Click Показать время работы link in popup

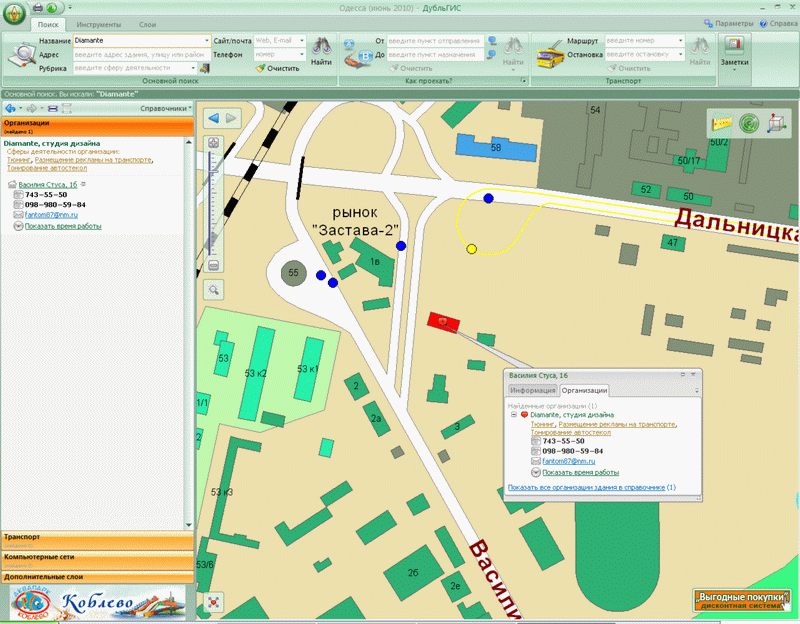tap(581, 472)
